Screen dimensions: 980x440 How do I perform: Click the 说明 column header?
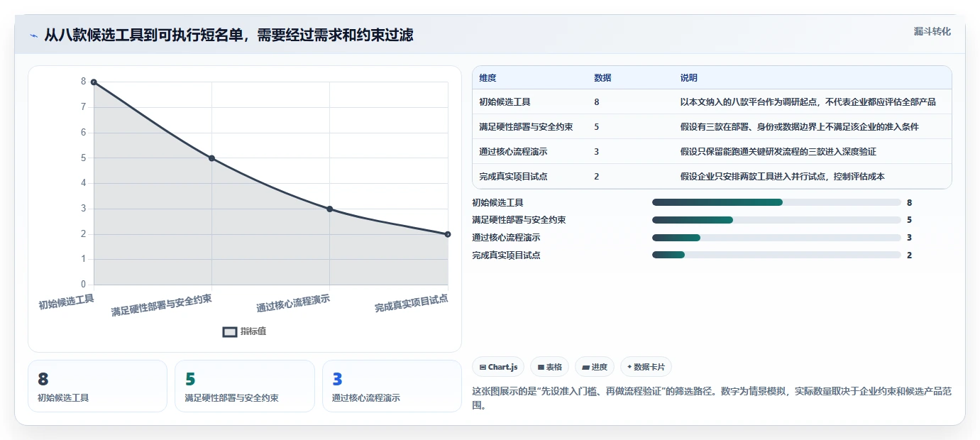[688, 78]
